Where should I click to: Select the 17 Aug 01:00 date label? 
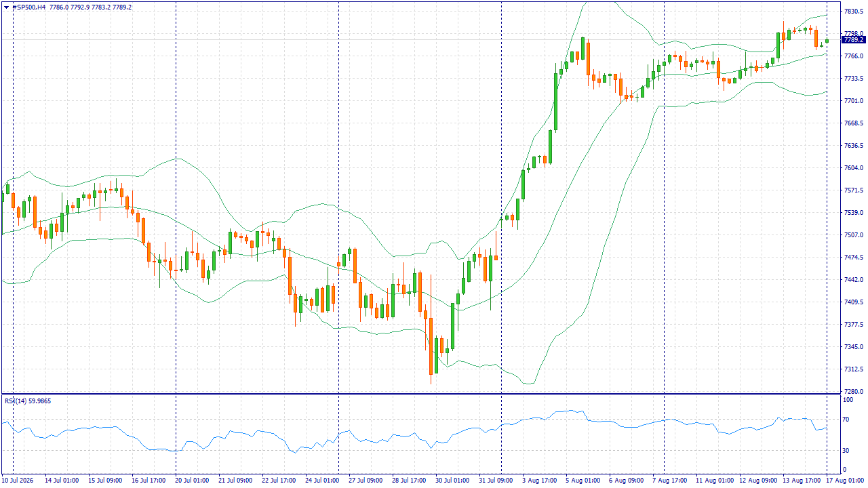846,480
